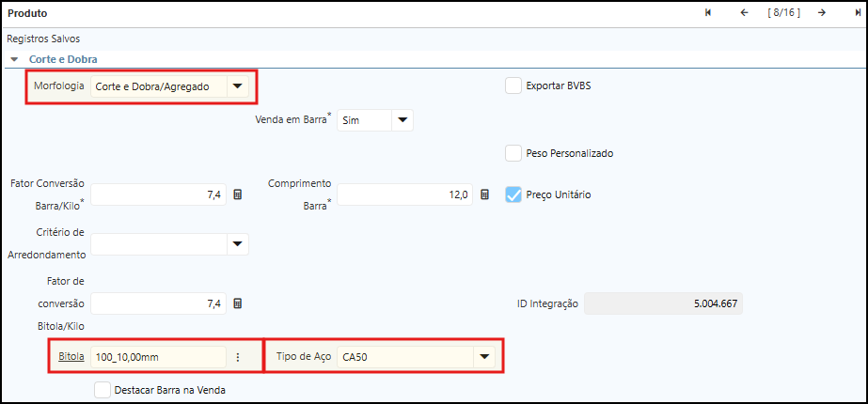Open calculator for Comprimento Barra
This screenshot has height=404, width=868.
pyautogui.click(x=484, y=194)
